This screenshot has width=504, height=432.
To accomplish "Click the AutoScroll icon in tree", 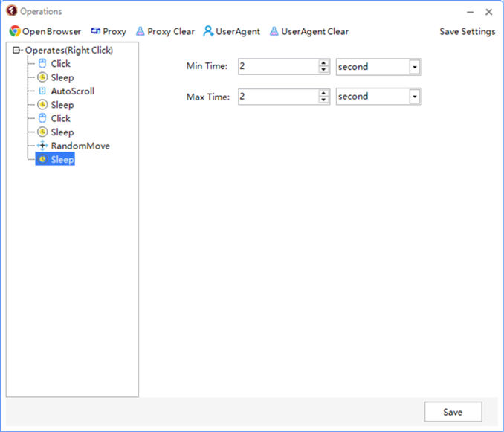I will pyautogui.click(x=42, y=91).
